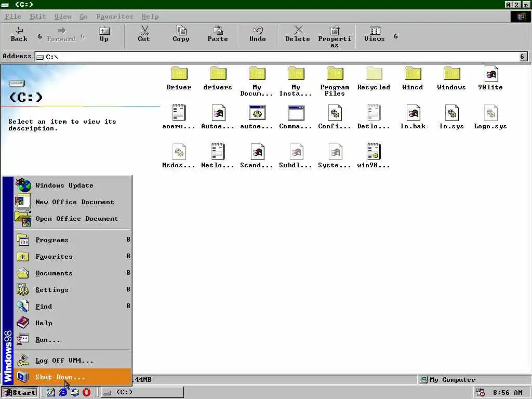This screenshot has width=532, height=399.
Task: Select the lowercase drivers folder
Action: (218, 78)
